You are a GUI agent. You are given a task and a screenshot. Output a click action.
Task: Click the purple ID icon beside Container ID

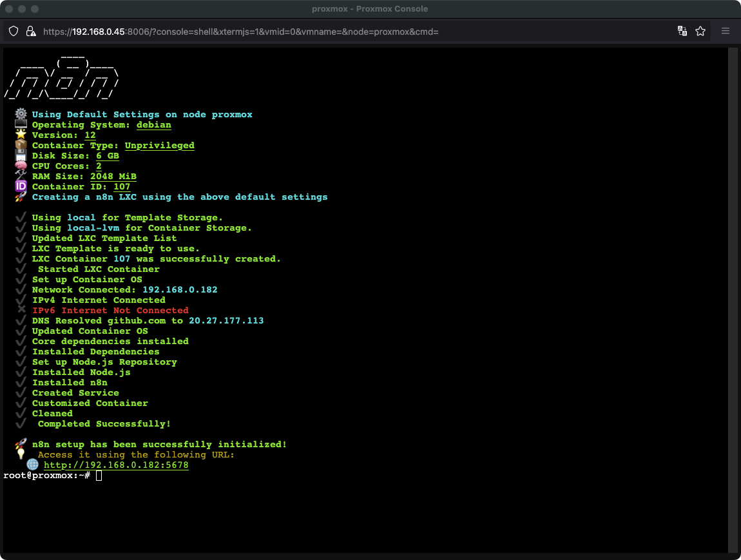(x=21, y=186)
